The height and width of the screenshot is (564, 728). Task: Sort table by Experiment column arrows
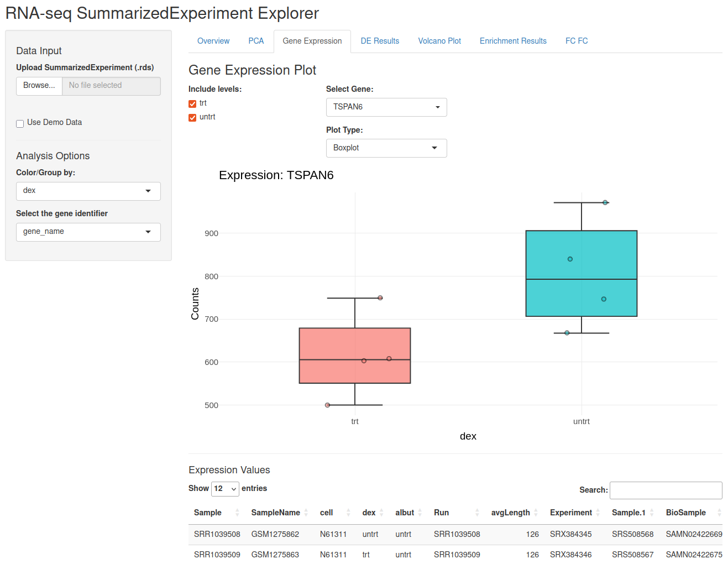[598, 513]
